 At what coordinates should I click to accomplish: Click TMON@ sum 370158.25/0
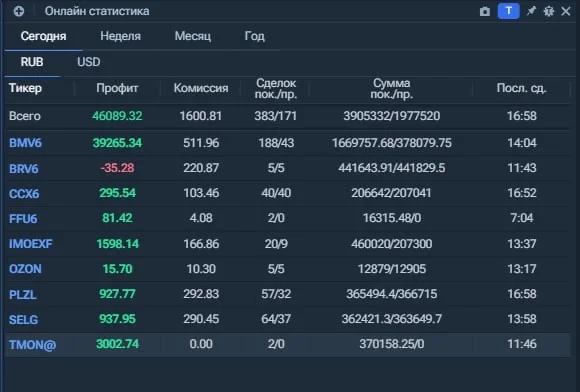[x=392, y=344]
